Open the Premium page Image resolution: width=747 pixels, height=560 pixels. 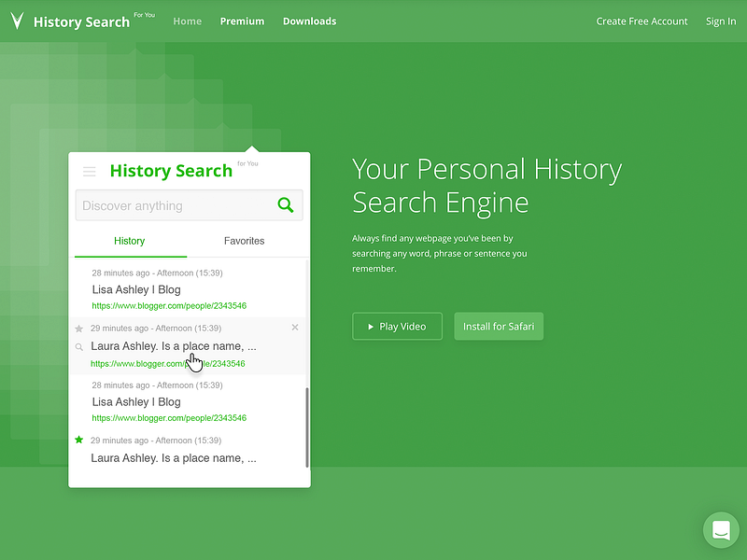click(x=242, y=21)
